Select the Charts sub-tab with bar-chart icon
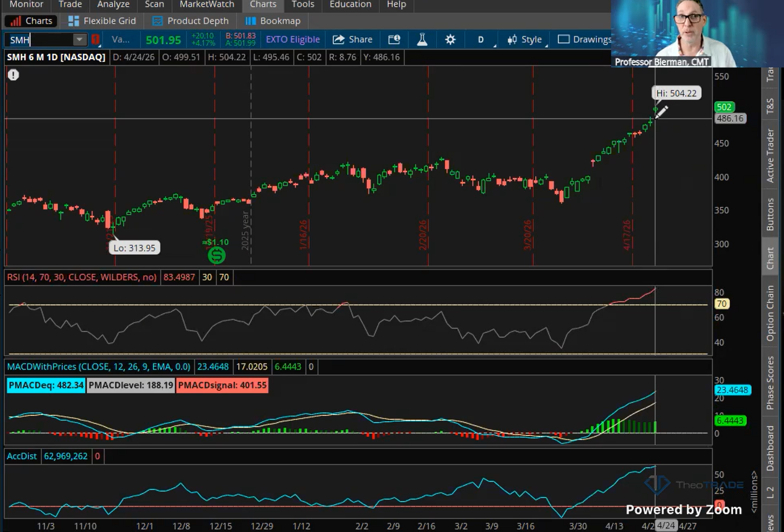Image resolution: width=784 pixels, height=532 pixels. [x=31, y=21]
